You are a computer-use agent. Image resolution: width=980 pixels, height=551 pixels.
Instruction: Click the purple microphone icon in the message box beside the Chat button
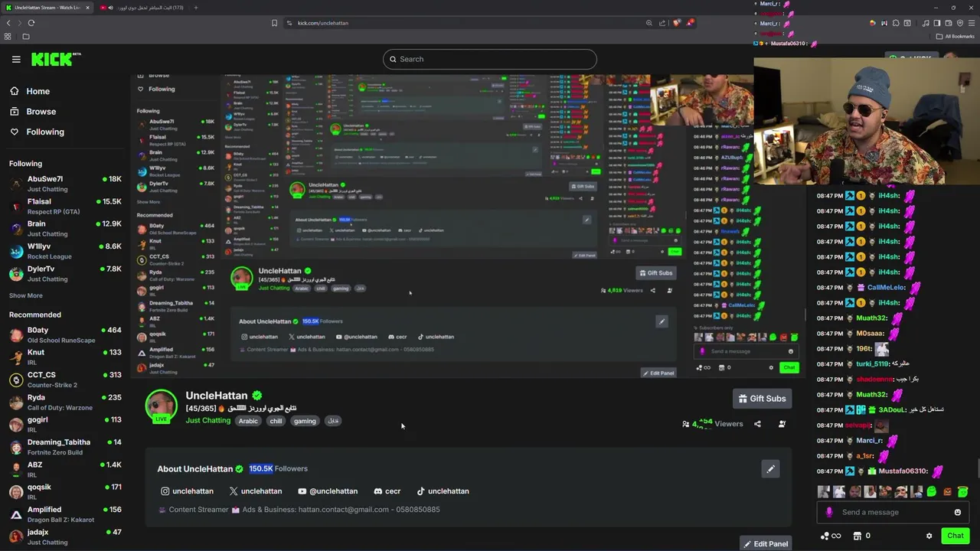[x=829, y=513]
